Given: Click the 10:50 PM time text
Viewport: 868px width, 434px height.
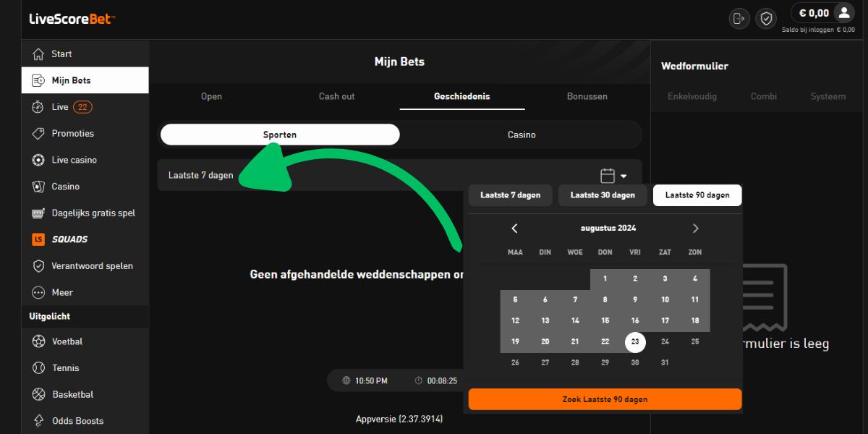Looking at the screenshot, I should [x=371, y=380].
